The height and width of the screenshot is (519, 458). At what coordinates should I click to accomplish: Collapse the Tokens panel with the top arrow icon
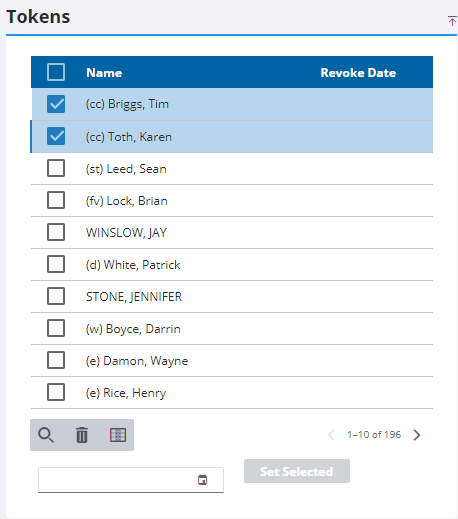(452, 21)
